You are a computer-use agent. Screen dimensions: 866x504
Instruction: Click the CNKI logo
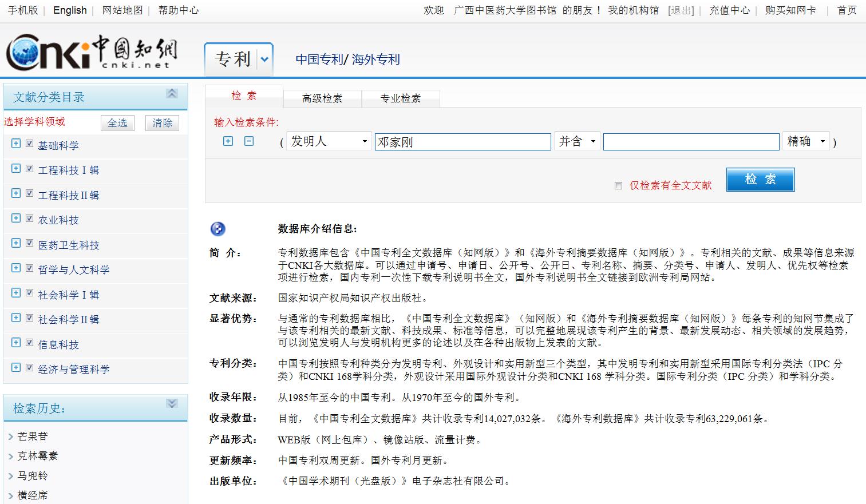tap(92, 51)
